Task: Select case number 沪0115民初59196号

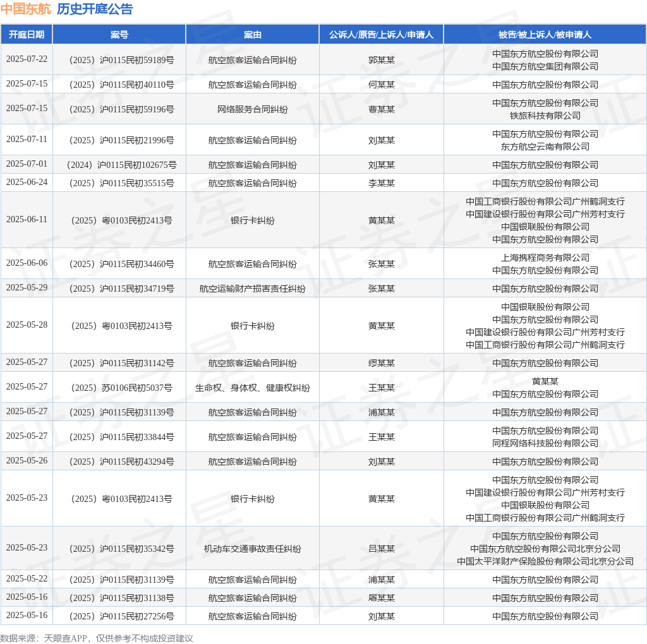Action: (121, 110)
